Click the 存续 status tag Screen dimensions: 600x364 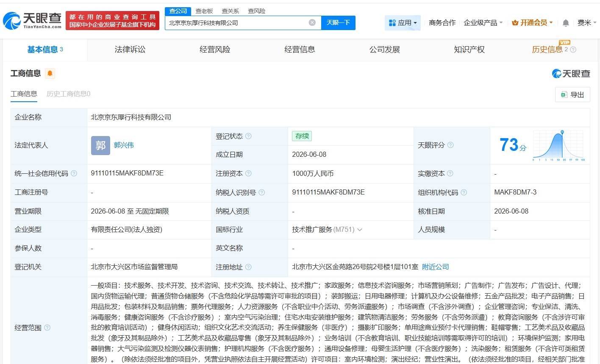302,136
